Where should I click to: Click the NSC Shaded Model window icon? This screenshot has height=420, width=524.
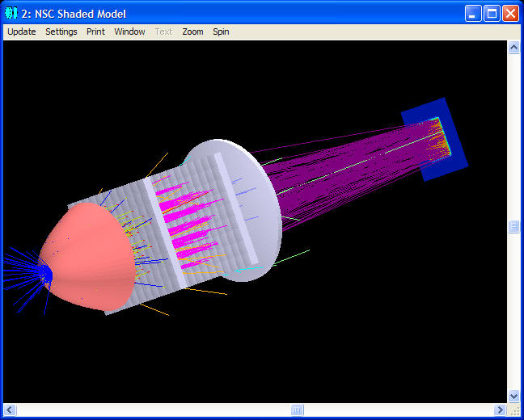pyautogui.click(x=11, y=14)
